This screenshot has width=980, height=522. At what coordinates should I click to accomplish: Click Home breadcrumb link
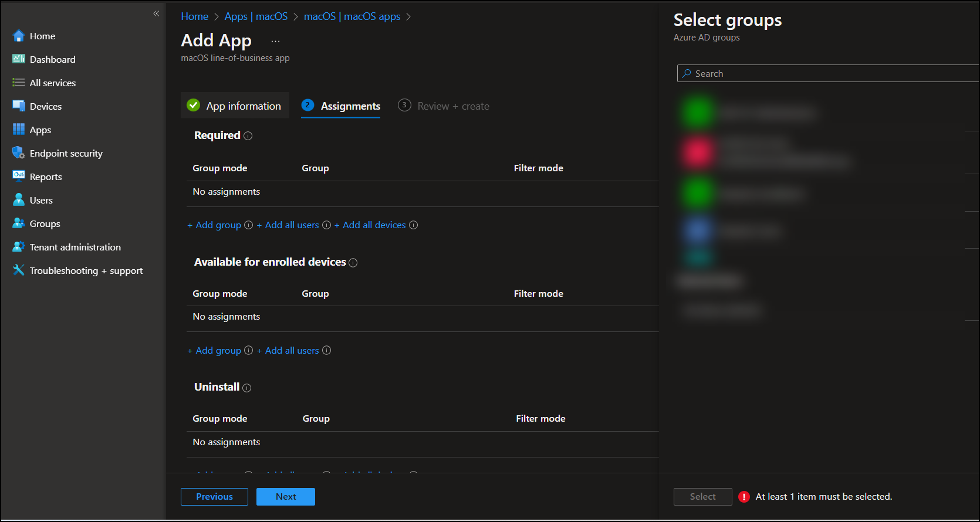point(195,16)
